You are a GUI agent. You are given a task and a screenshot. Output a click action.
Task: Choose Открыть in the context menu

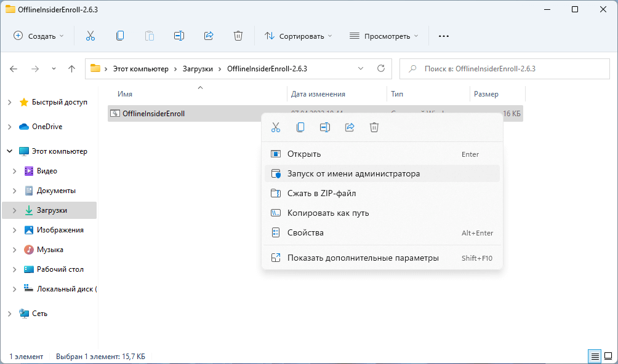382,154
